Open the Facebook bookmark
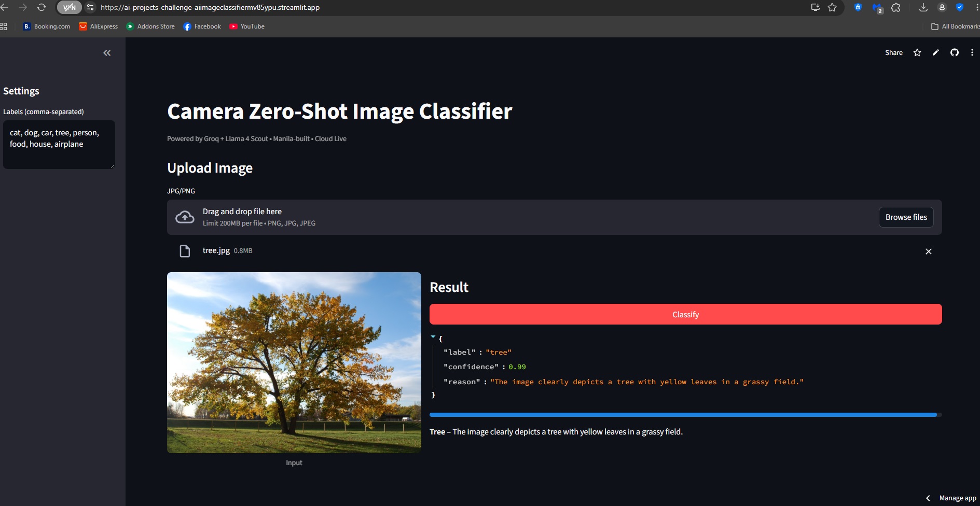 tap(202, 26)
